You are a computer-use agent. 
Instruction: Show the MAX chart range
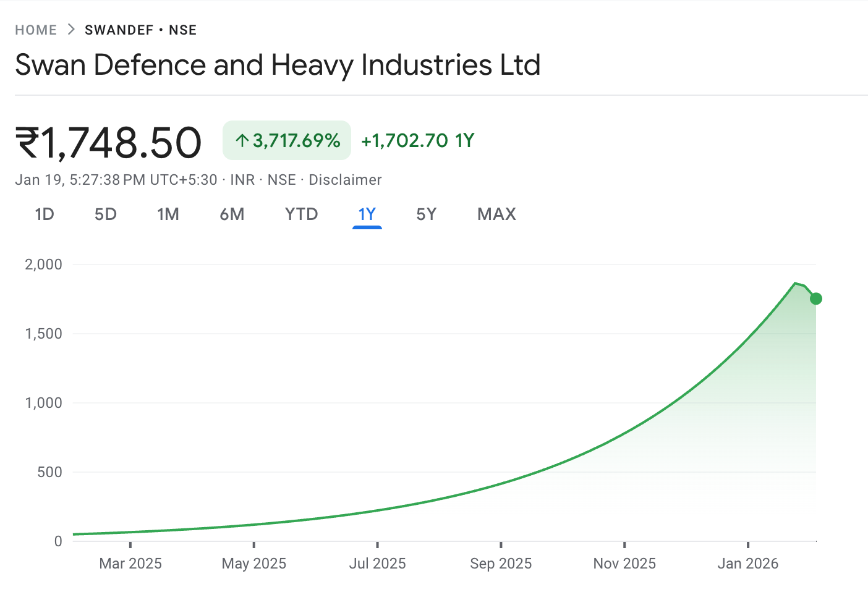pos(496,214)
